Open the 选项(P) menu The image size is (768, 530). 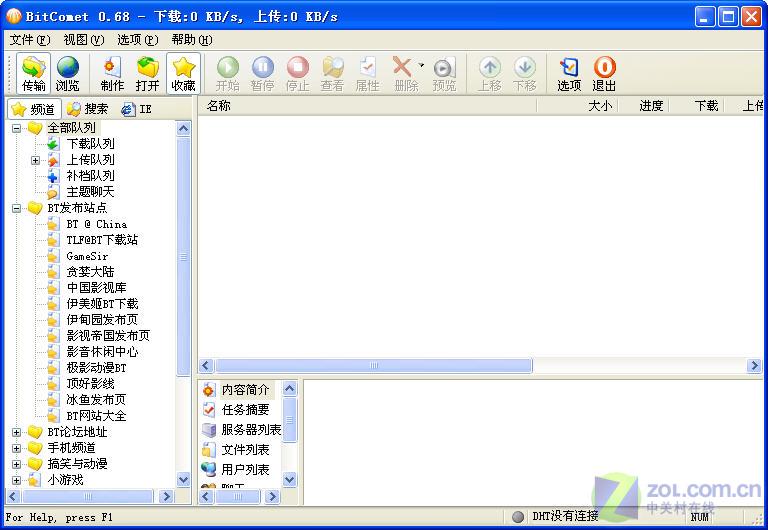tap(138, 40)
